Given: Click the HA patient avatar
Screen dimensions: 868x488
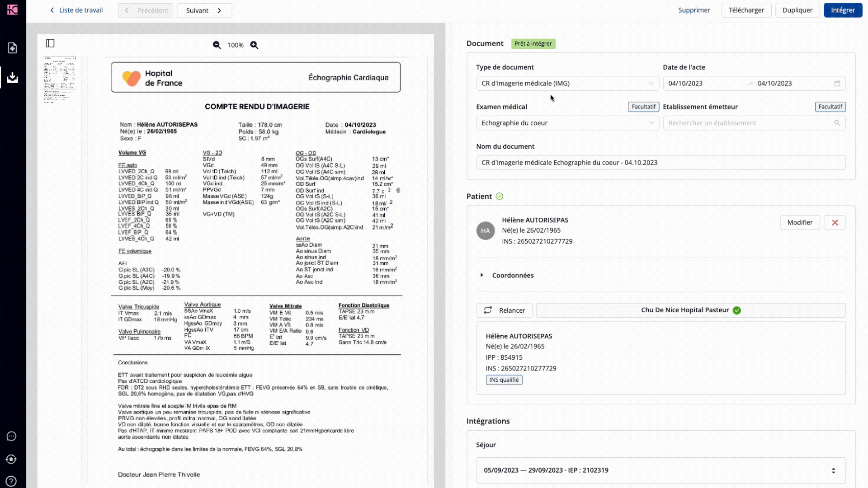Looking at the screenshot, I should [x=485, y=230].
